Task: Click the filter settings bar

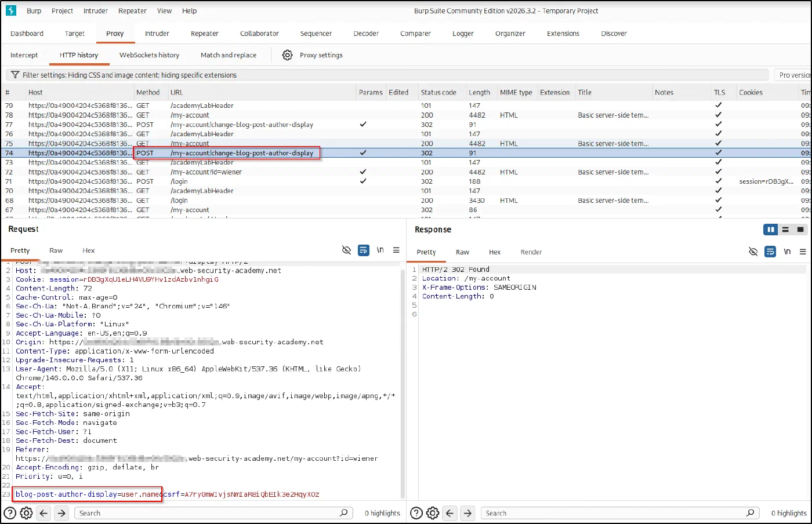Action: (387, 75)
